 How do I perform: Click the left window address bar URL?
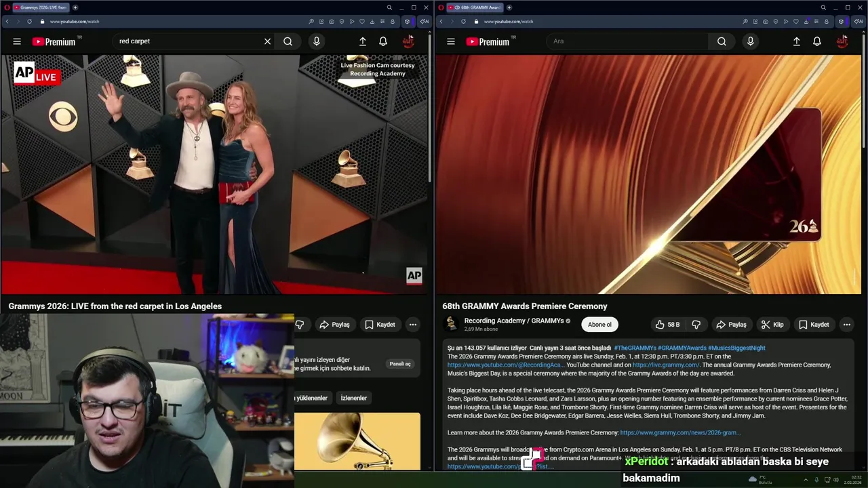(75, 21)
